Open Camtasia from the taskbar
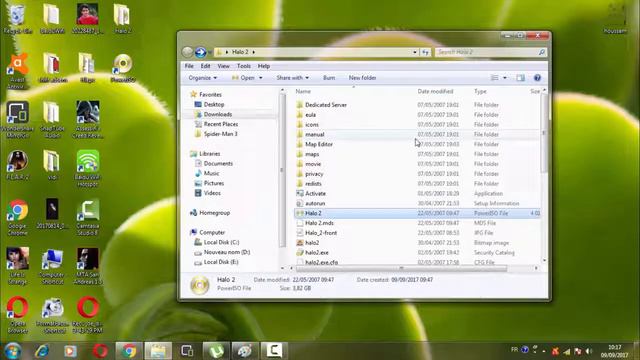This screenshot has width=640, height=360. click(x=274, y=351)
